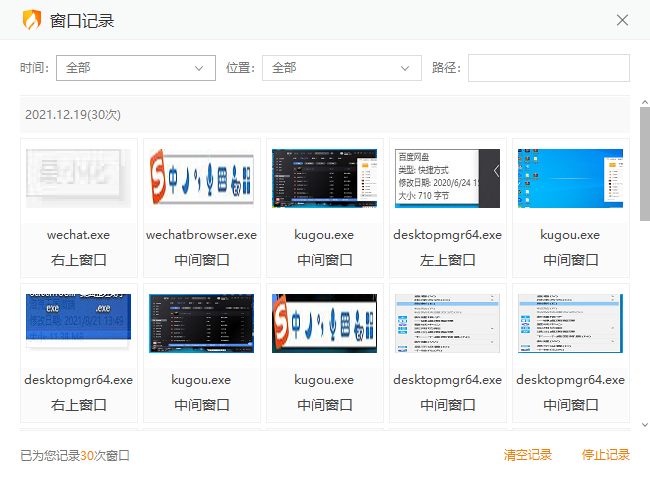The image size is (650, 480).
Task: Click the wechat.exe file name text
Action: (78, 235)
